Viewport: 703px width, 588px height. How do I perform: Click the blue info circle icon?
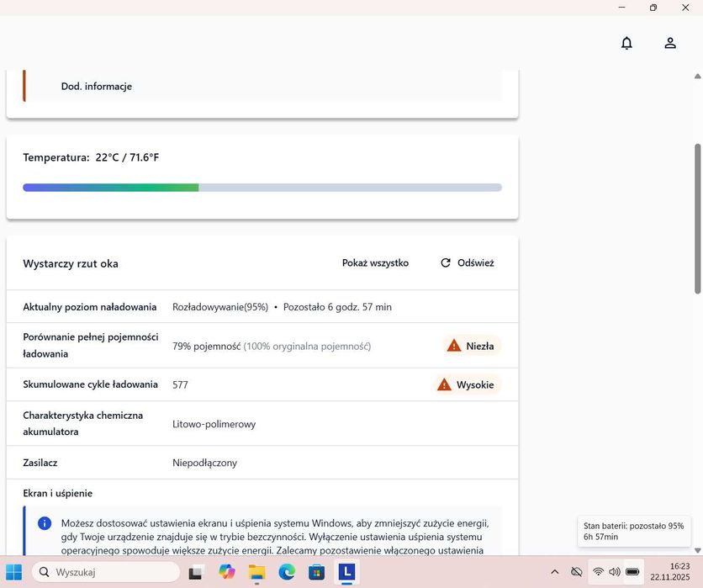point(45,523)
